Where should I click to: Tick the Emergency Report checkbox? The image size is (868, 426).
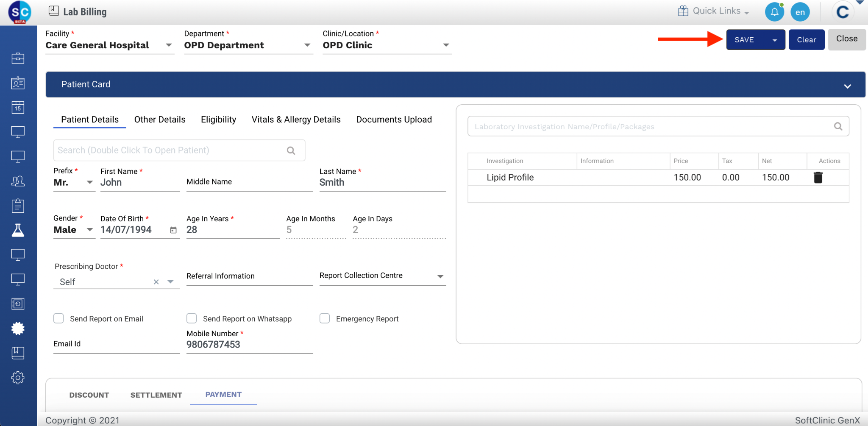pyautogui.click(x=325, y=318)
